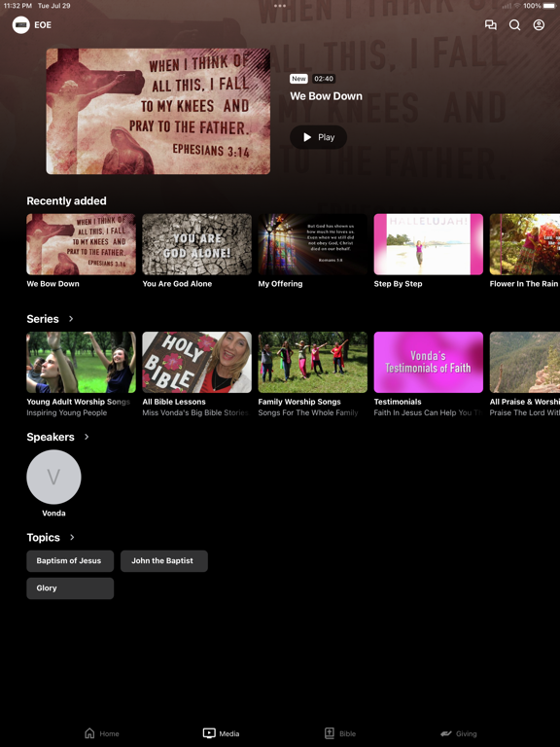Open Young Adult Worship Songs series
This screenshot has width=560, height=747.
coord(81,362)
